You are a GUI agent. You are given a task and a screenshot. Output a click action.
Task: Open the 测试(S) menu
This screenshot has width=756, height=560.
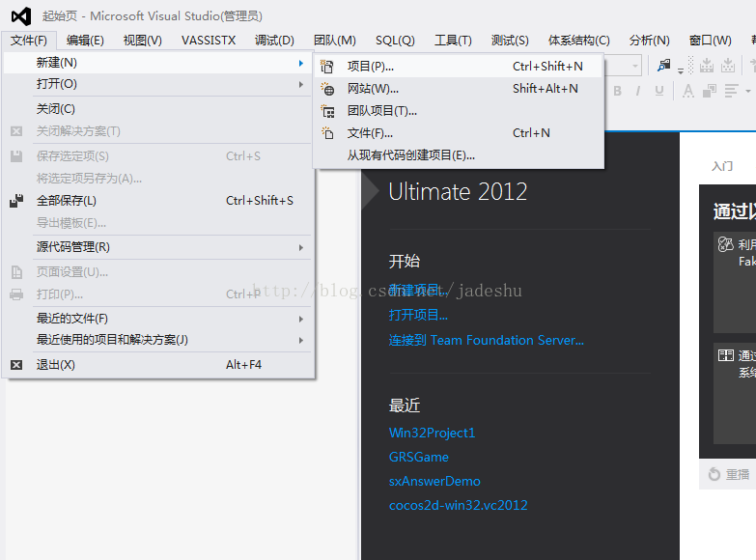(510, 40)
